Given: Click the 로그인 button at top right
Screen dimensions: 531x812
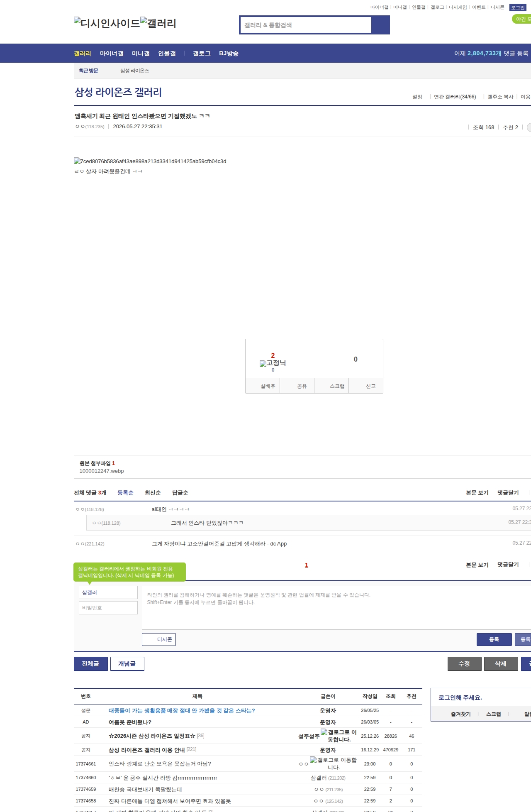Looking at the screenshot, I should [518, 7].
